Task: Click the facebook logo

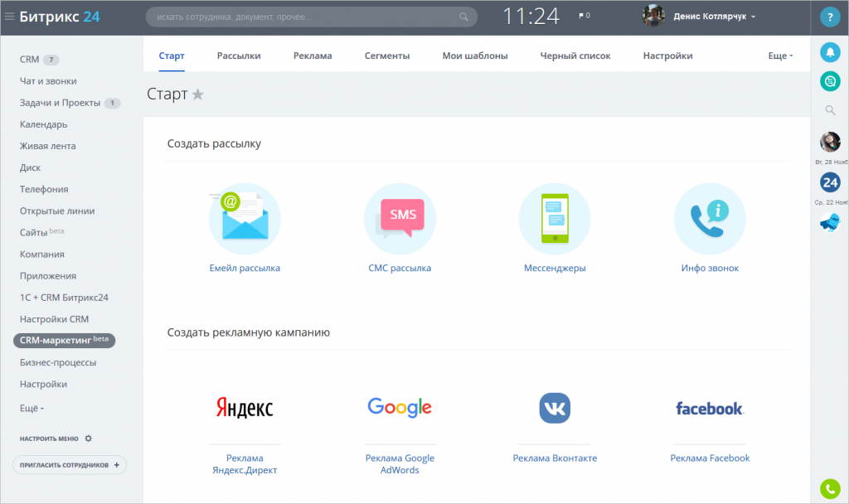Action: pyautogui.click(x=710, y=409)
